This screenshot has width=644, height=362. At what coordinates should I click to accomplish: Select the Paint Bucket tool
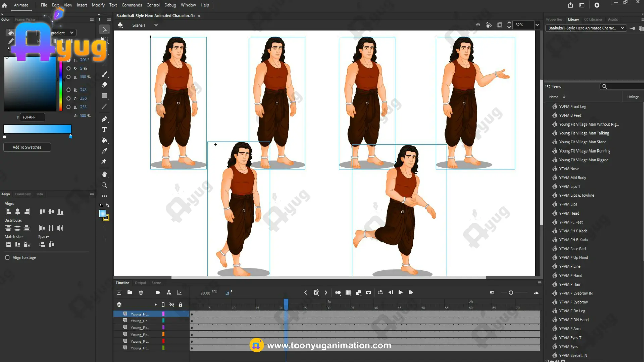104,140
